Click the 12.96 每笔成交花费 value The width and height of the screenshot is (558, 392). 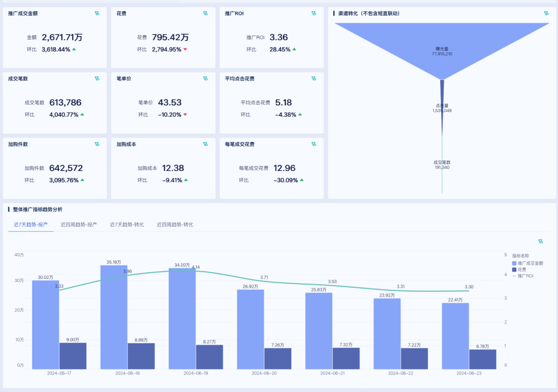284,168
